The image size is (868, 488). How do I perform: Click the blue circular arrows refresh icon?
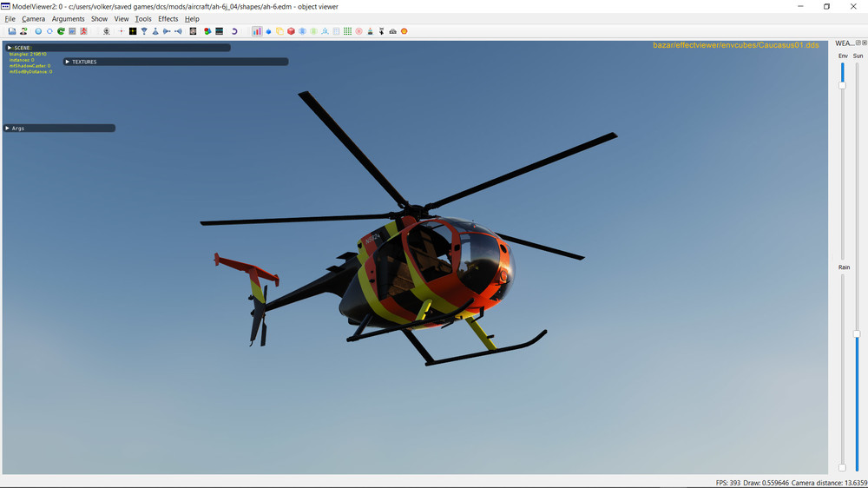click(x=49, y=31)
